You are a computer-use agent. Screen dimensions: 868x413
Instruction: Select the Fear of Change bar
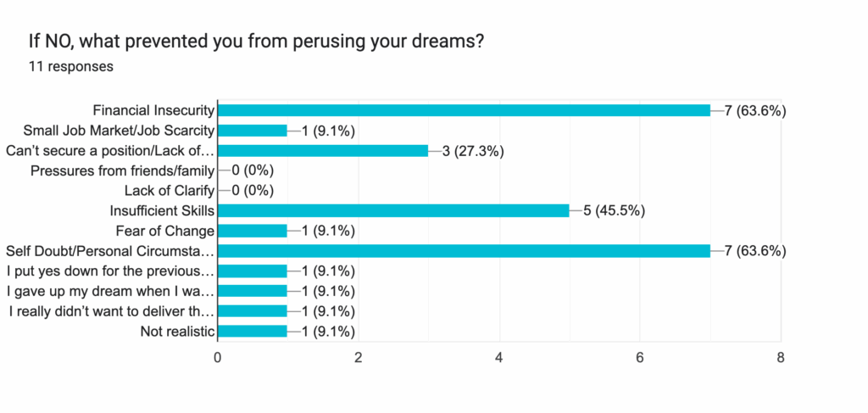pos(253,231)
